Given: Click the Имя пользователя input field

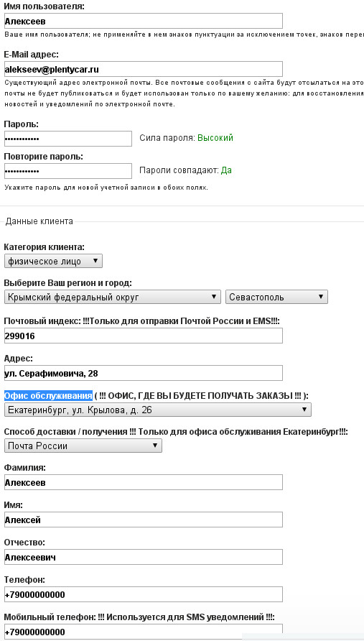Looking at the screenshot, I should (144, 21).
